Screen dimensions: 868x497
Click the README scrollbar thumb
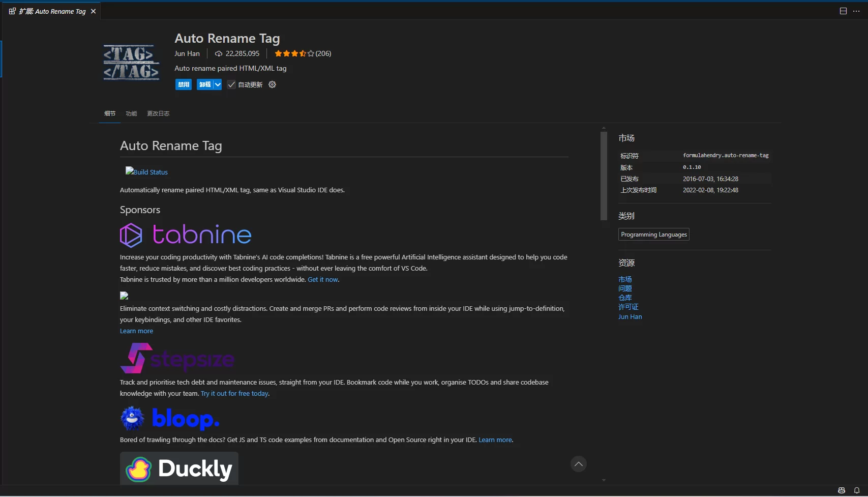604,176
